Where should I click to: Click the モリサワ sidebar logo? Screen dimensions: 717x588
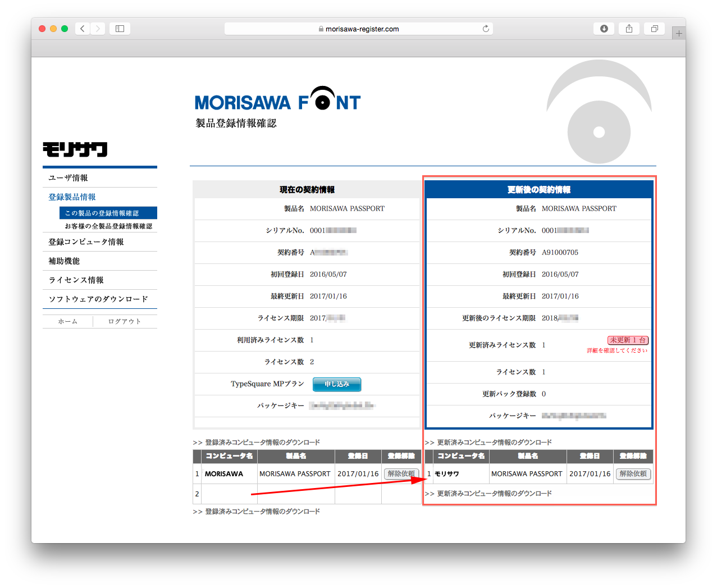pos(75,149)
